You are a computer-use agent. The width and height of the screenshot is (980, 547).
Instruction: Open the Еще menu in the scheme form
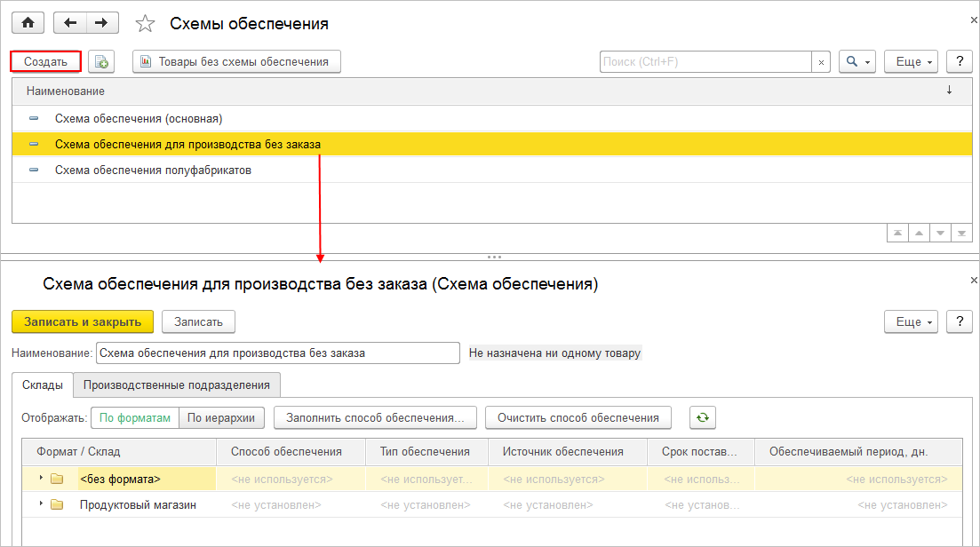point(911,321)
